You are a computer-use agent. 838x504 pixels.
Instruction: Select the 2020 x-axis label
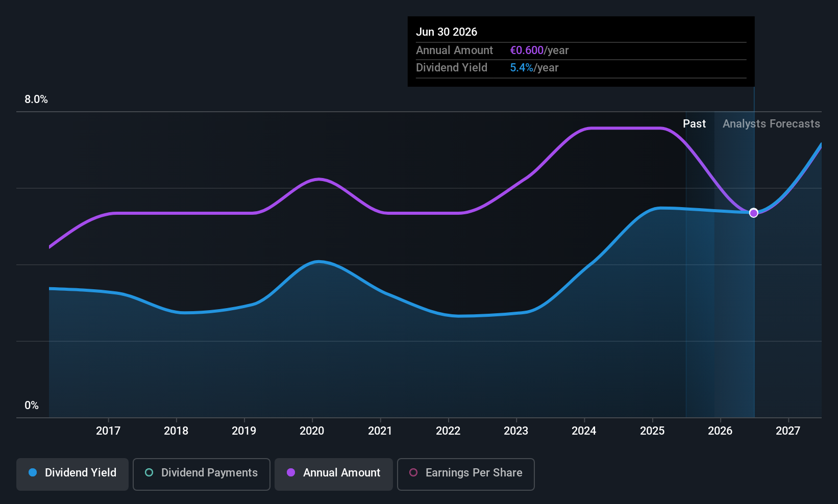312,431
